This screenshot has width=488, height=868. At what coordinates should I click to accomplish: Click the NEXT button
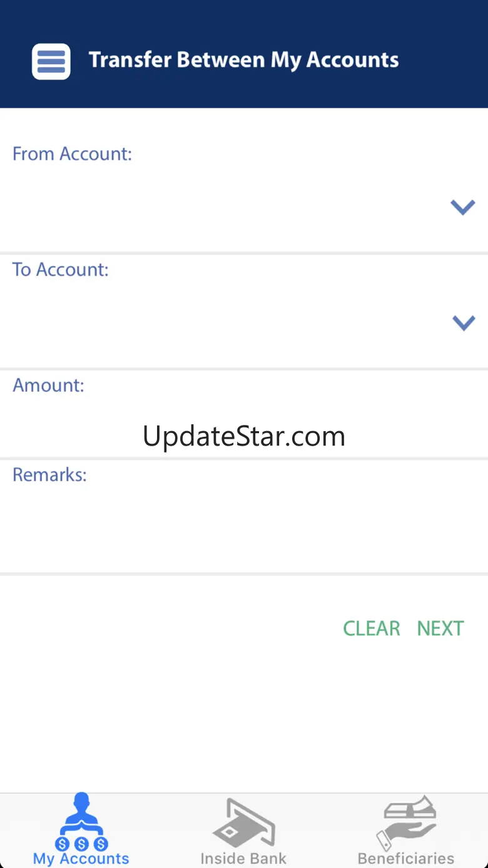(440, 628)
